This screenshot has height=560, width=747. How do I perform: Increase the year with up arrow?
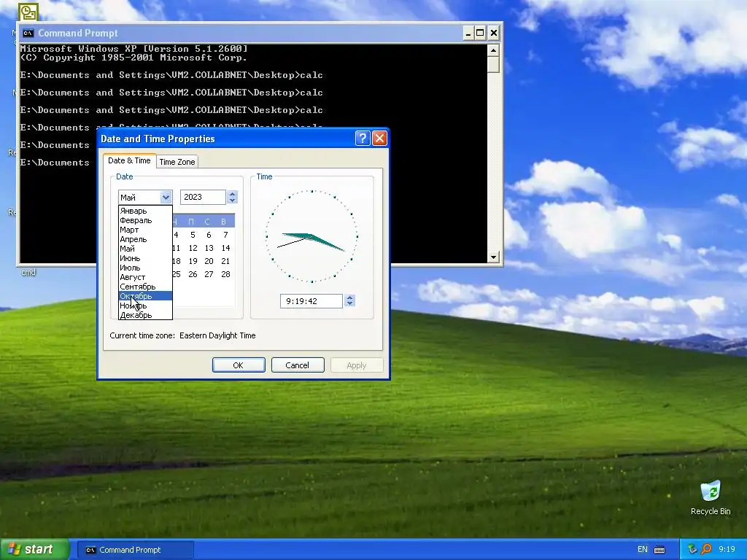(x=232, y=194)
